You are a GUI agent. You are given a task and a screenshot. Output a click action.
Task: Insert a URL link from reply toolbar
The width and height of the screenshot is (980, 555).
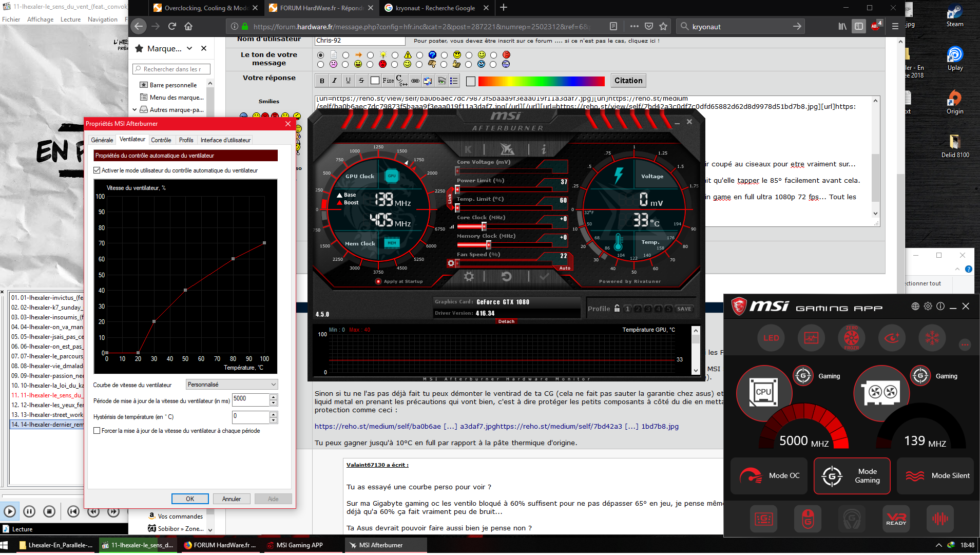[x=415, y=81]
